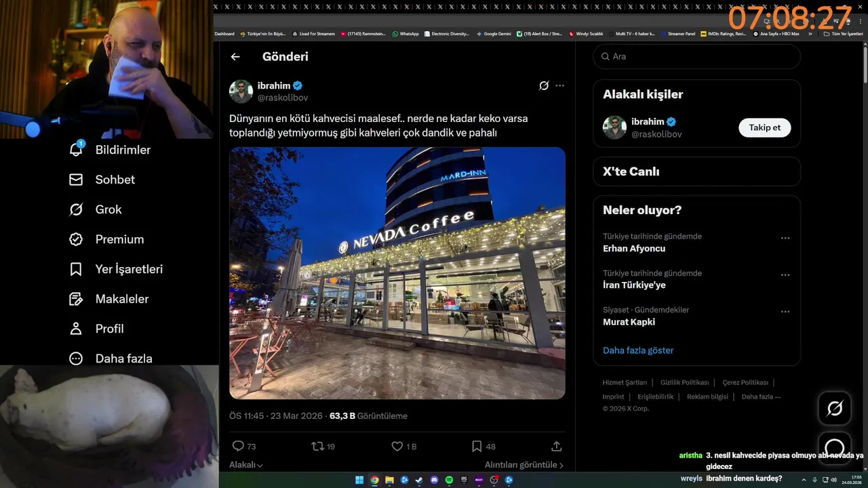This screenshot has height=488, width=868.
Task: Click the @raskolibov handle on the post
Action: click(x=283, y=98)
